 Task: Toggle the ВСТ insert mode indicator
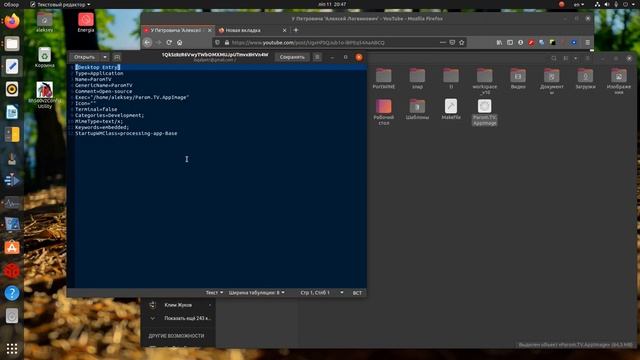point(357,293)
